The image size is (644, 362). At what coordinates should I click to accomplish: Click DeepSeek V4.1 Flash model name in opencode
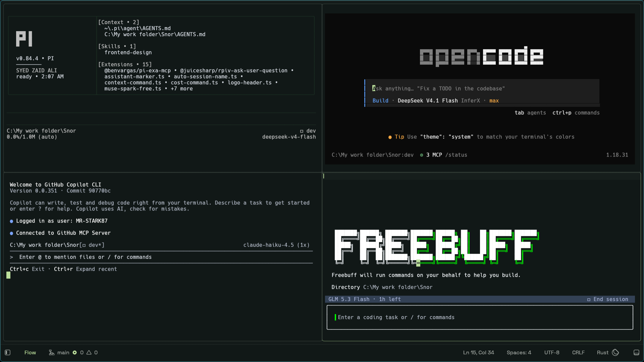coord(428,101)
